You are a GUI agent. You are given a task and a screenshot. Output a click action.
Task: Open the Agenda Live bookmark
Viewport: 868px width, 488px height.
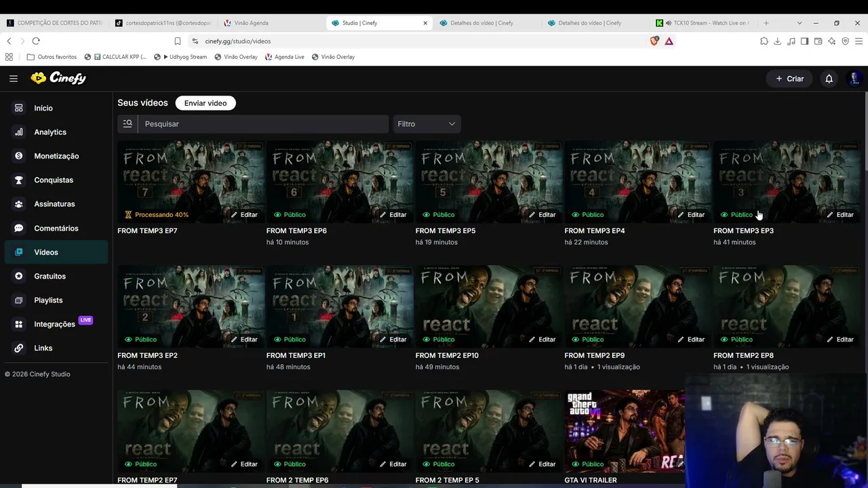coord(285,57)
